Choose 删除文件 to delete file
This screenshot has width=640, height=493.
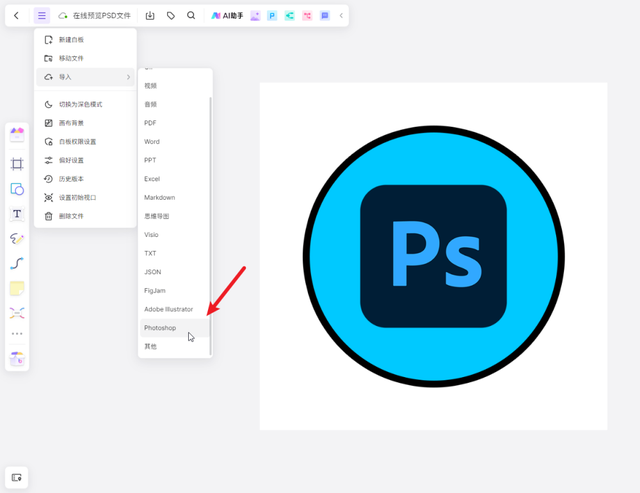click(85, 216)
